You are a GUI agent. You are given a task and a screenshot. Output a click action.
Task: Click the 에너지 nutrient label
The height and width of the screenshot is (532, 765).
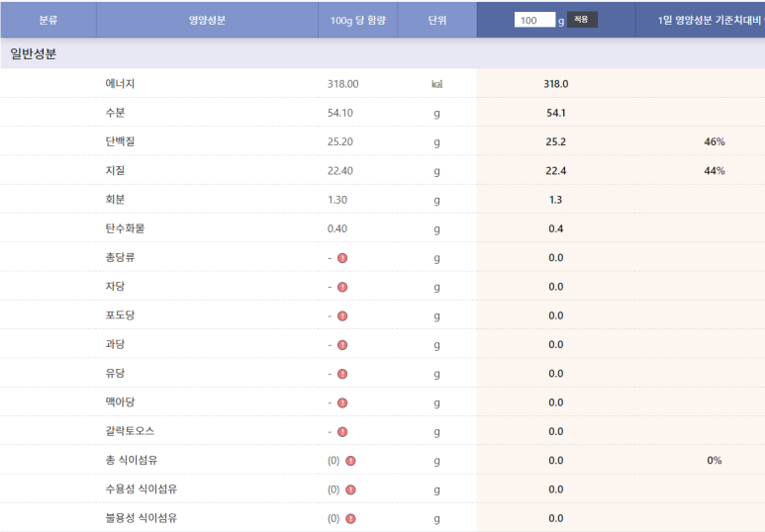coord(120,83)
